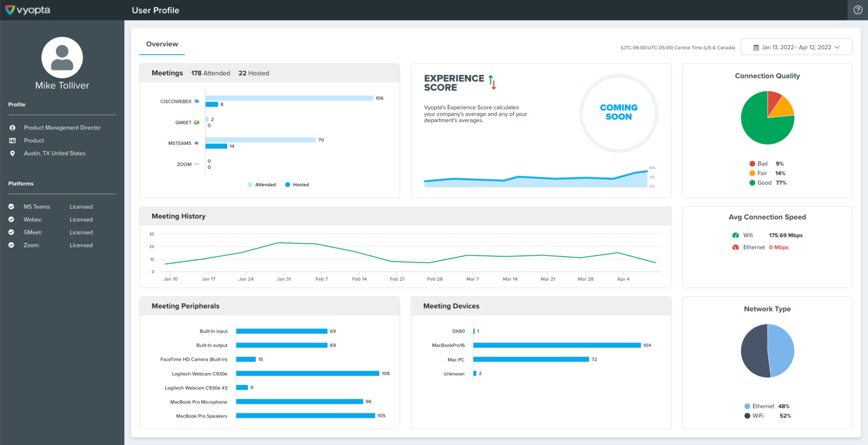Click the "0 Mbps" Ethernet speed value
This screenshot has width=868, height=445.
(779, 247)
